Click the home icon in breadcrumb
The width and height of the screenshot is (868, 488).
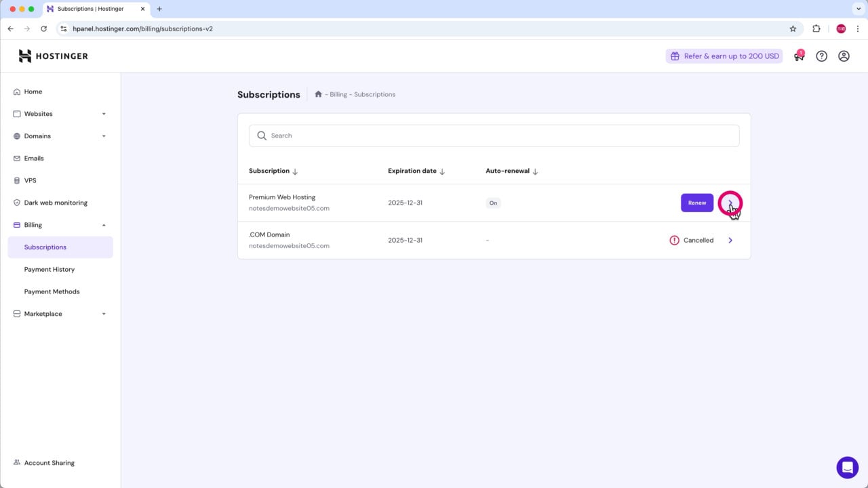point(318,94)
